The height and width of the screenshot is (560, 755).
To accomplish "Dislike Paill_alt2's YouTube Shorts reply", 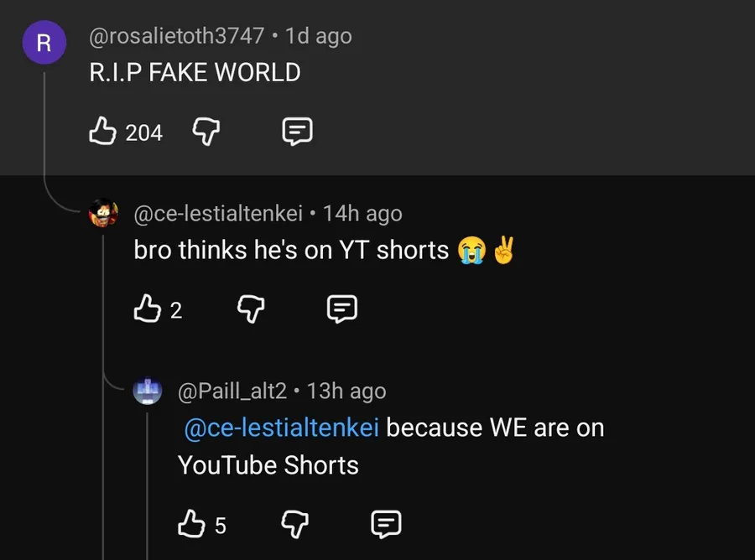I will coord(294,524).
